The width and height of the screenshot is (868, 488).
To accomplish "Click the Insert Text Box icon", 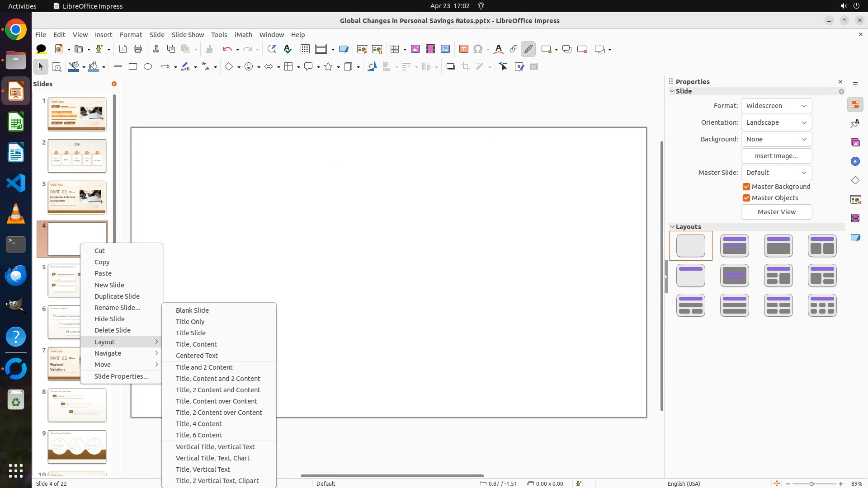I will 463,49.
